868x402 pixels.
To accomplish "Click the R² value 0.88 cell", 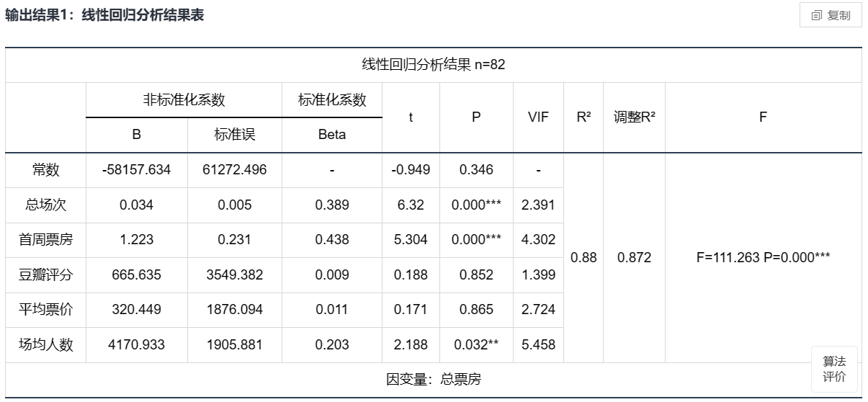I will coord(583,257).
